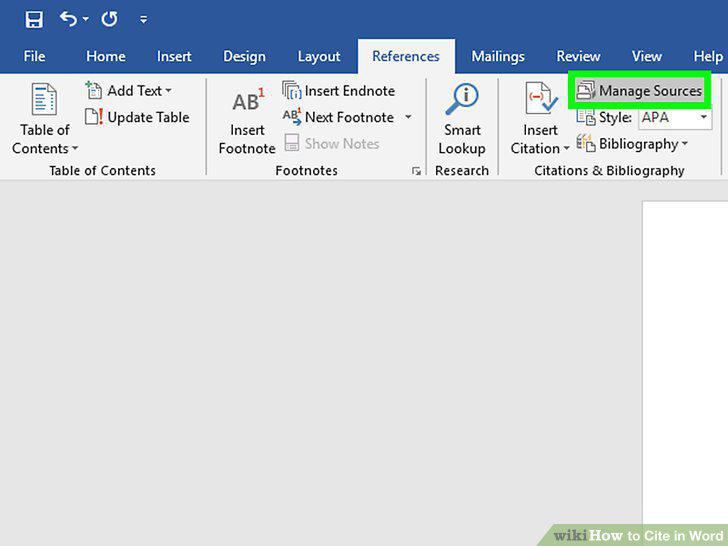Open the undo history dropdown arrow
The height and width of the screenshot is (546, 728).
[x=85, y=20]
